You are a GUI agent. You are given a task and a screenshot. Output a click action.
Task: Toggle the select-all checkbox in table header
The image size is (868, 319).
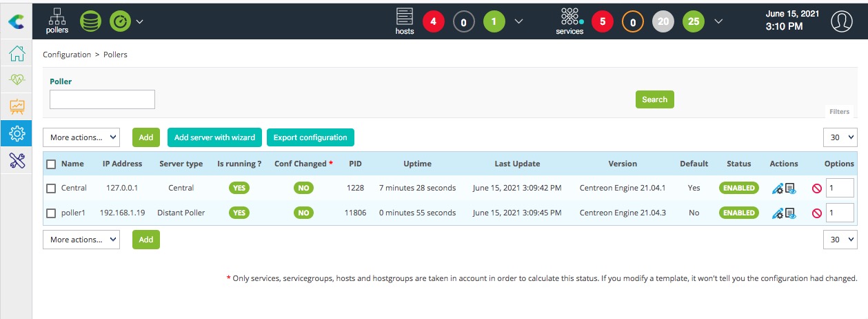(x=51, y=164)
